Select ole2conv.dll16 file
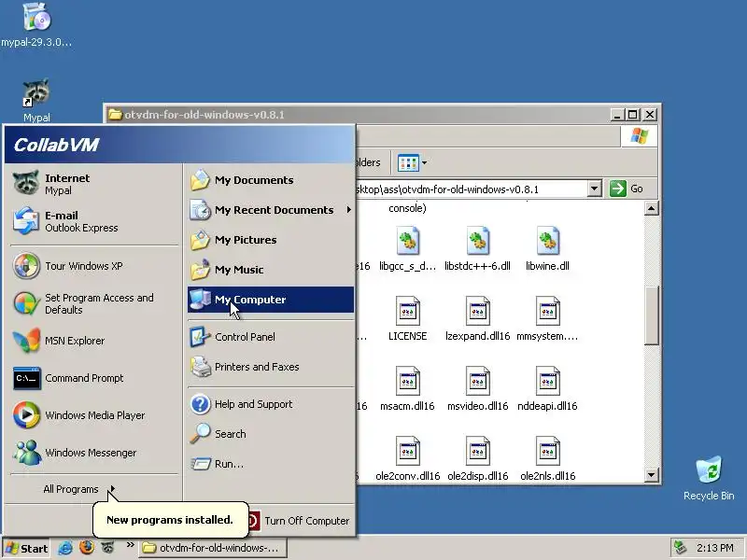Viewport: 747px width, 560px height. click(408, 459)
